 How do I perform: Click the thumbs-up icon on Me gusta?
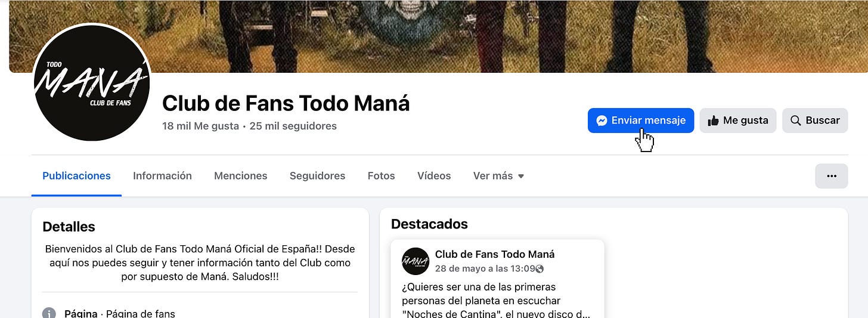pyautogui.click(x=713, y=121)
